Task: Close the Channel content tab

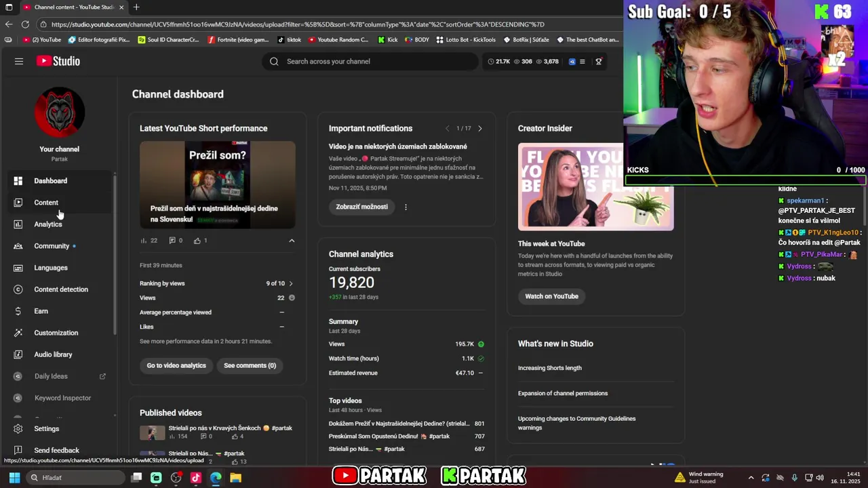Action: (x=121, y=7)
